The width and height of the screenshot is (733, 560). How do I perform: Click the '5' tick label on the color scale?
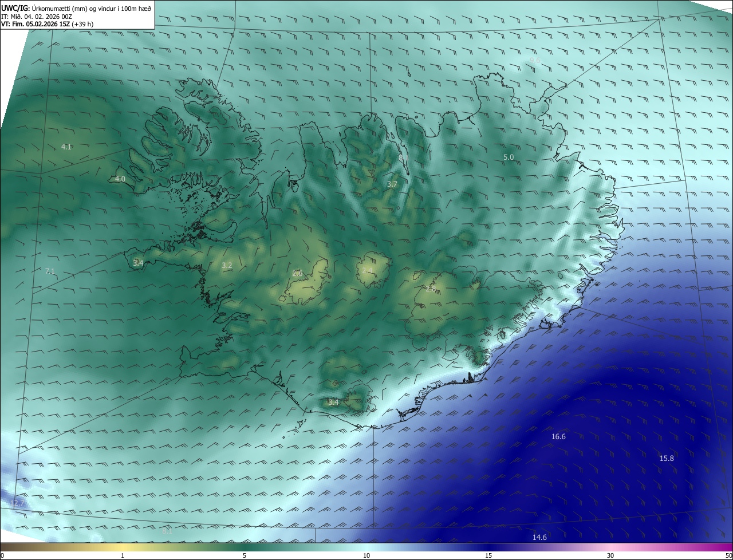[x=245, y=555]
